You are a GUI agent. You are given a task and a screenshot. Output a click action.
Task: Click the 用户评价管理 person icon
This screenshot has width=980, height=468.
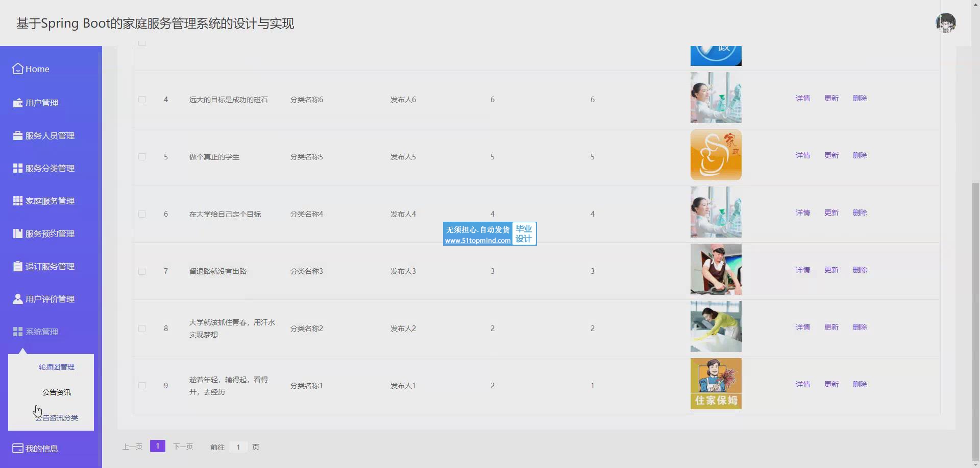[x=18, y=299]
